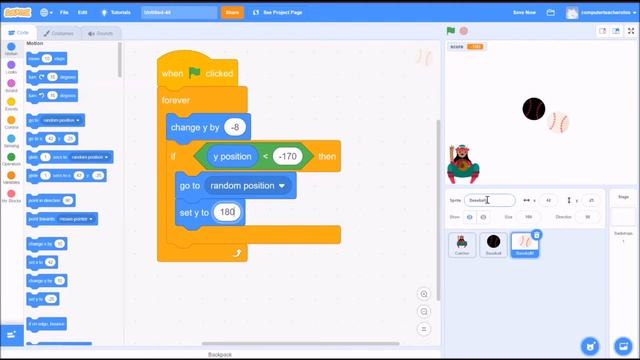Open Tutorials
Image resolution: width=640 pixels, height=360 pixels.
(116, 12)
